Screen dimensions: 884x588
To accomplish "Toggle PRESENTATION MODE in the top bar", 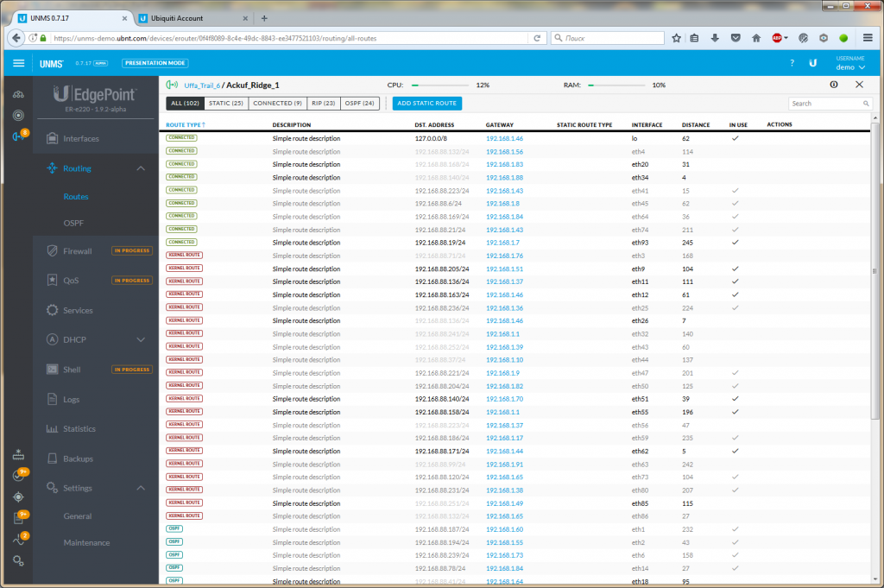I will point(155,63).
